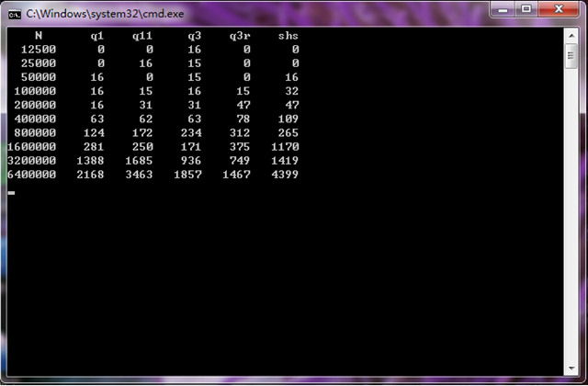Click the N value 400000
The height and width of the screenshot is (386, 588).
click(35, 119)
